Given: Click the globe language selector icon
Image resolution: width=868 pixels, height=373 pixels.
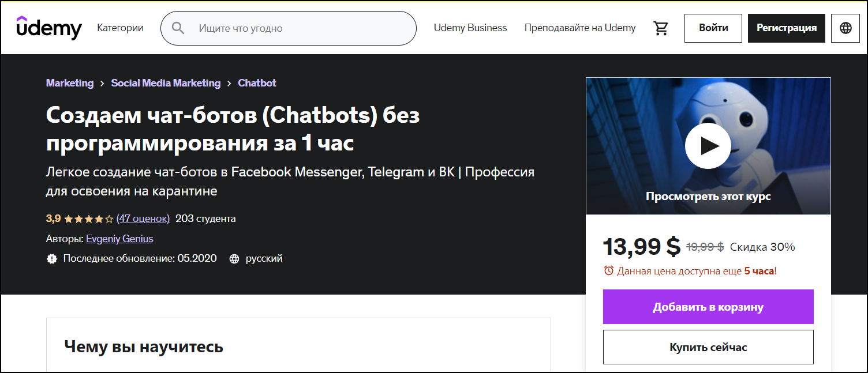Looking at the screenshot, I should point(845,28).
